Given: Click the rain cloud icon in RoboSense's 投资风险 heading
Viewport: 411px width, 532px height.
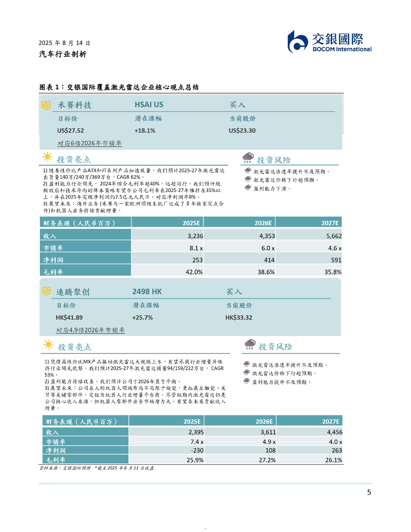Looking at the screenshot, I should [250, 345].
